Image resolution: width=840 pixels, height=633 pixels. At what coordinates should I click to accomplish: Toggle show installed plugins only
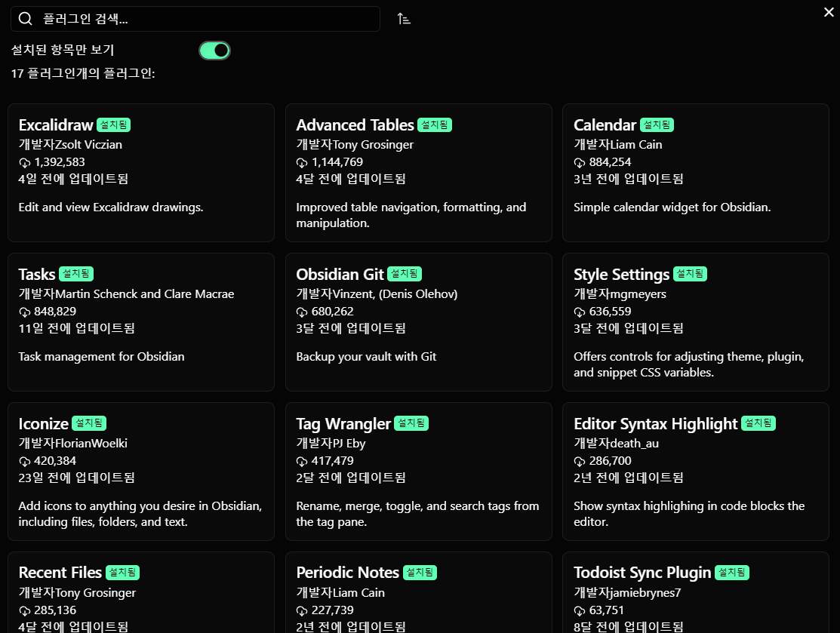coord(214,51)
